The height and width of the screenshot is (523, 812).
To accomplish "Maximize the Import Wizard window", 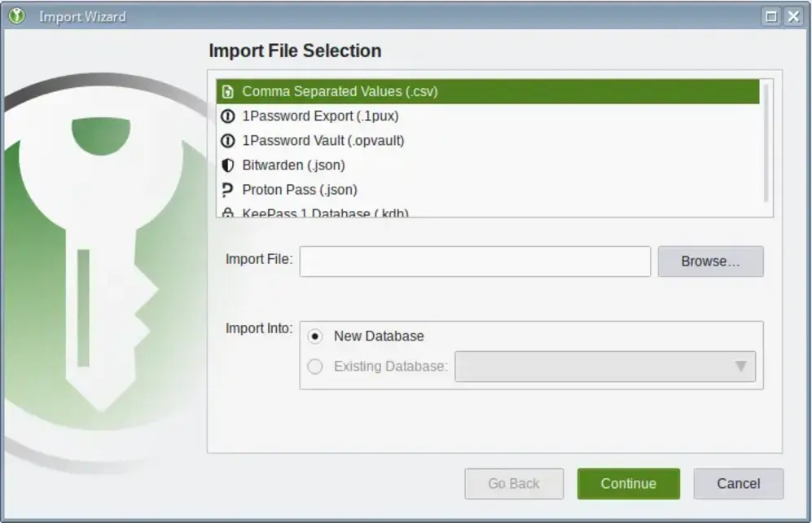I will tap(771, 16).
